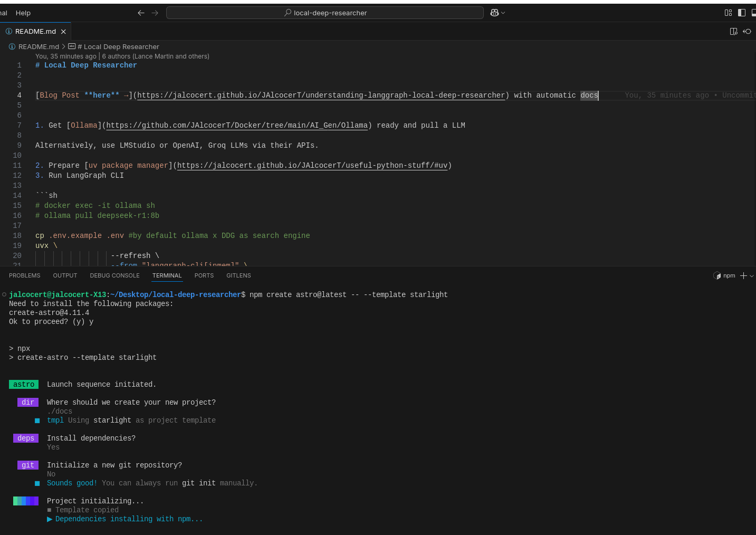The height and width of the screenshot is (535, 756).
Task: Toggle the primary sidebar visibility
Action: (742, 13)
